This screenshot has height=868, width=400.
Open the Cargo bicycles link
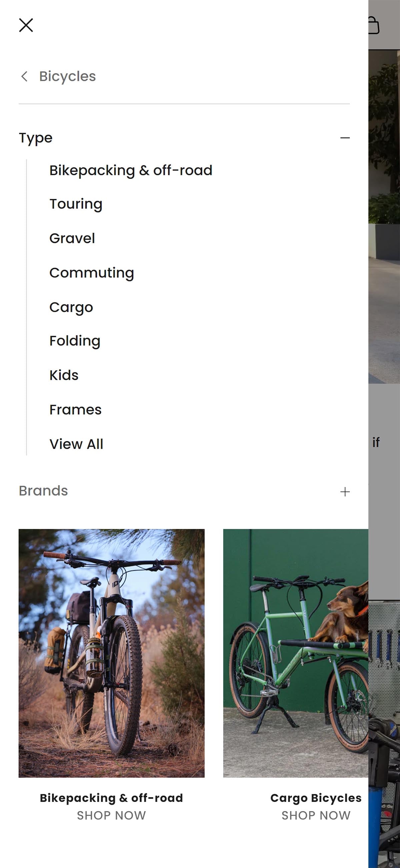click(x=71, y=307)
